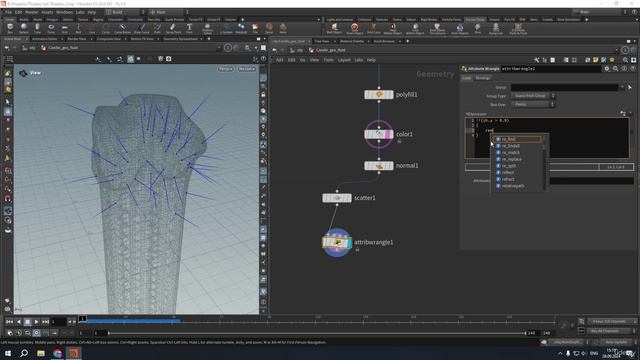Open File Explorer from taskbar

pos(41,353)
